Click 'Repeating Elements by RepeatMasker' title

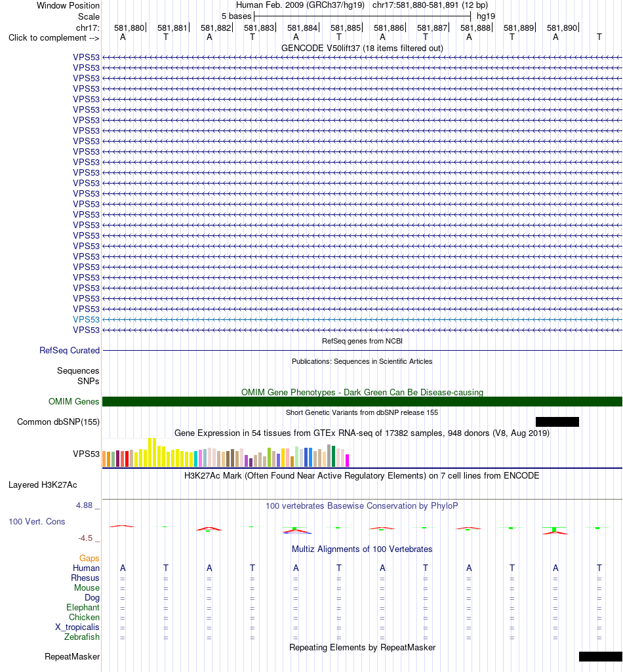pos(362,647)
